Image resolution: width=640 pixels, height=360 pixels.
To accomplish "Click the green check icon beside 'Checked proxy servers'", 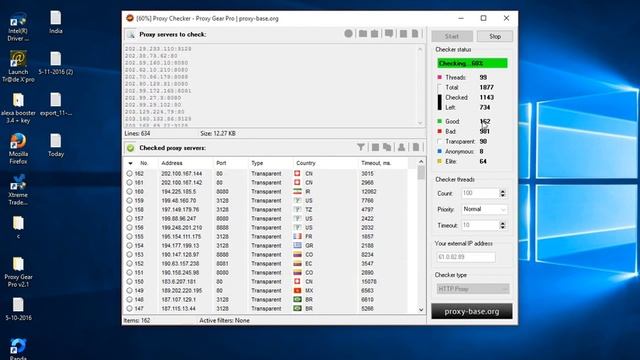I will pyautogui.click(x=131, y=148).
